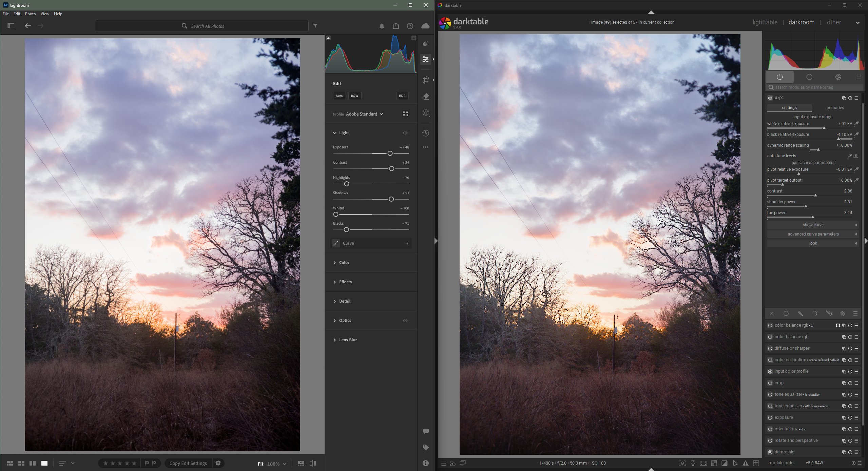Open the Healing eraser tool
The height and width of the screenshot is (471, 868).
pyautogui.click(x=426, y=97)
